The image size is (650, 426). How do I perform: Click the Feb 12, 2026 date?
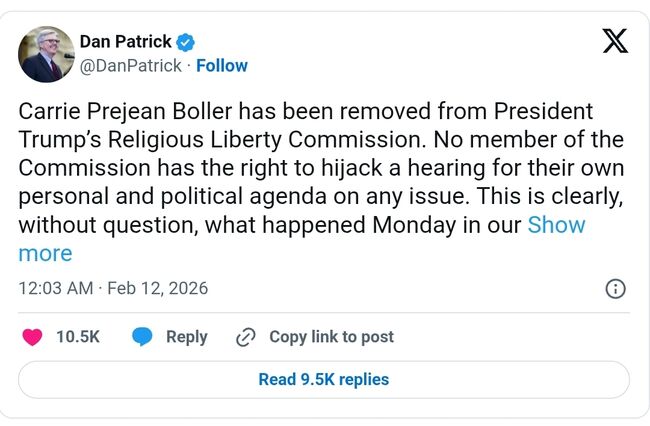tap(159, 288)
